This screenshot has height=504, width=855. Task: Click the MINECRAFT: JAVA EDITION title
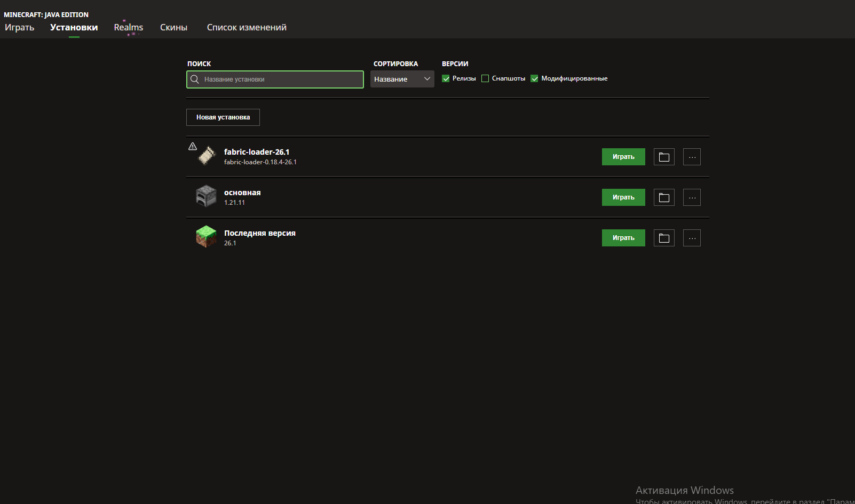[46, 15]
